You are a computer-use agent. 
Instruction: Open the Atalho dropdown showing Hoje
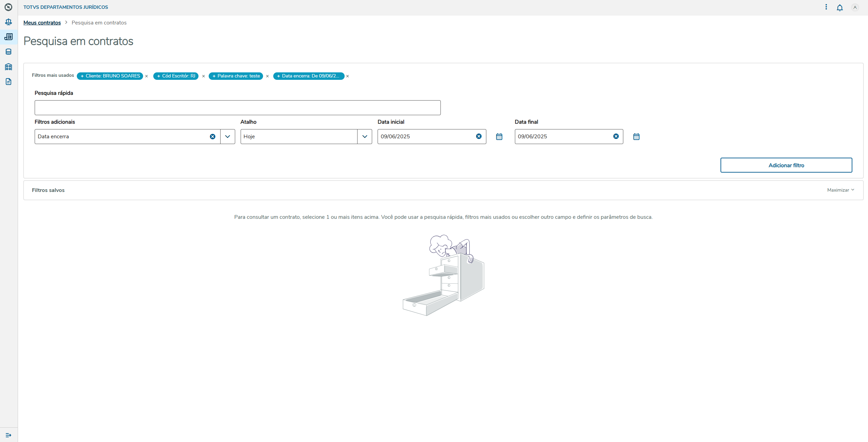(x=364, y=137)
